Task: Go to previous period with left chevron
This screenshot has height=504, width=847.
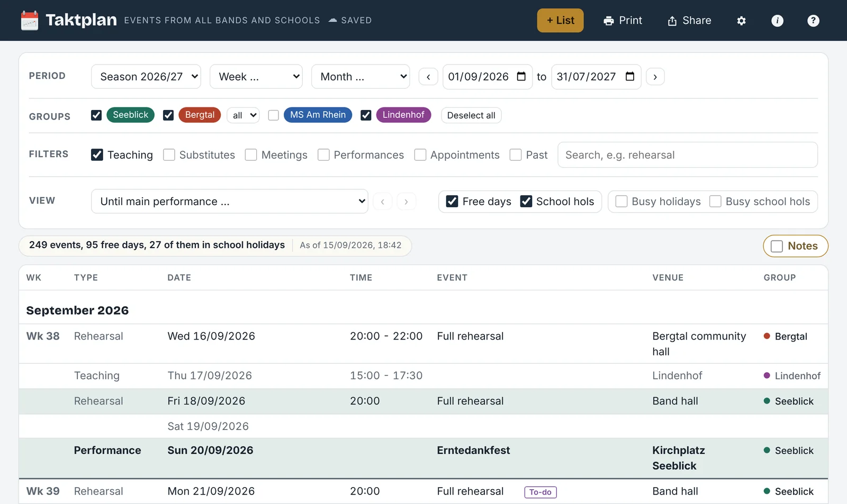Action: coord(428,77)
